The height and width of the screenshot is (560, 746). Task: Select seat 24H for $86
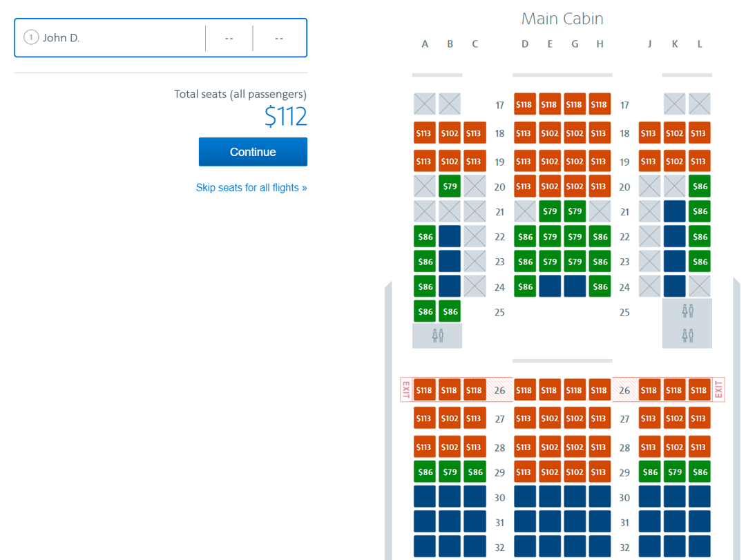pos(600,286)
